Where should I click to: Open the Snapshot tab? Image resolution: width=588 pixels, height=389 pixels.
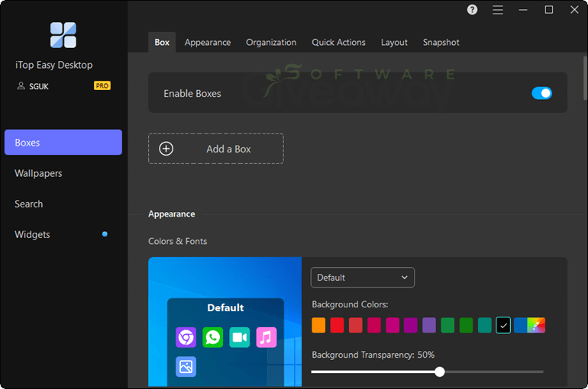(441, 42)
